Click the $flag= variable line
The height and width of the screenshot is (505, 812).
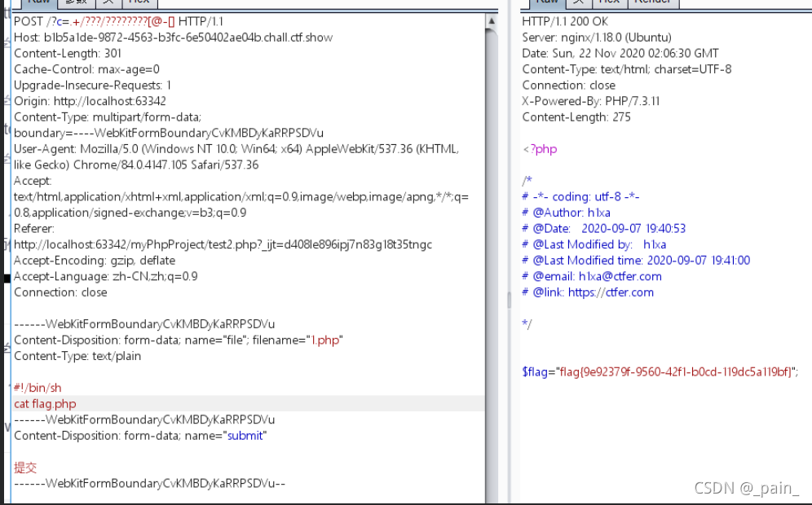(660, 371)
